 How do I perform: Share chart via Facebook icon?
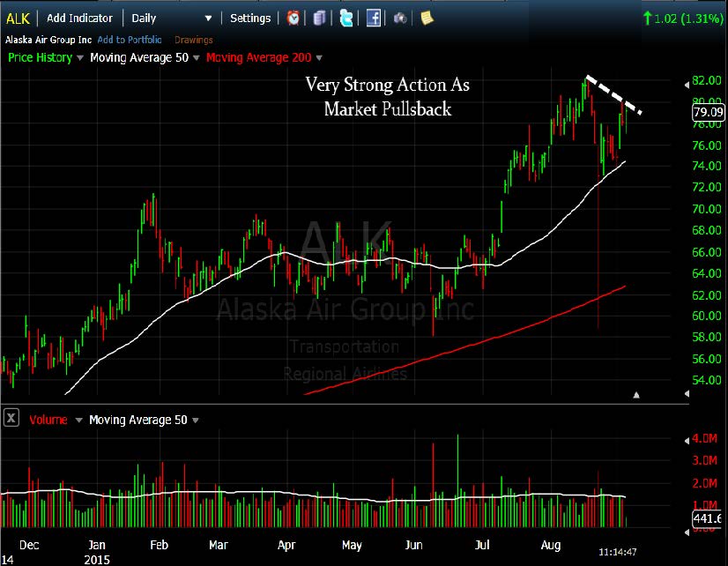pyautogui.click(x=374, y=19)
